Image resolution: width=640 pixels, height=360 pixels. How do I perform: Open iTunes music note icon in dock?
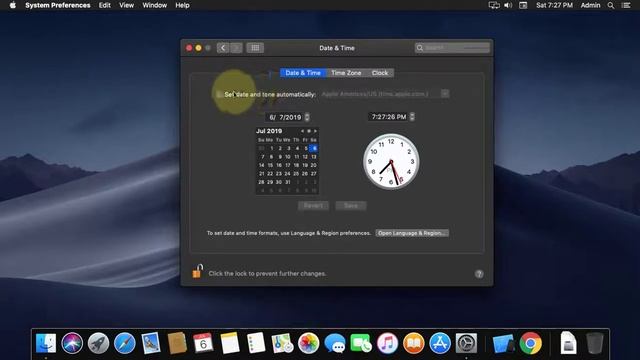coord(387,343)
